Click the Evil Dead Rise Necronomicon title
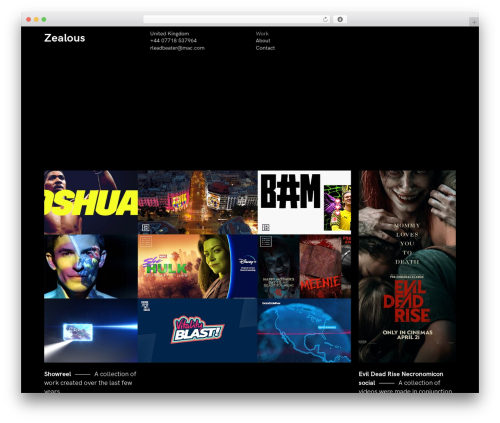The width and height of the screenshot is (500, 423). point(401,378)
